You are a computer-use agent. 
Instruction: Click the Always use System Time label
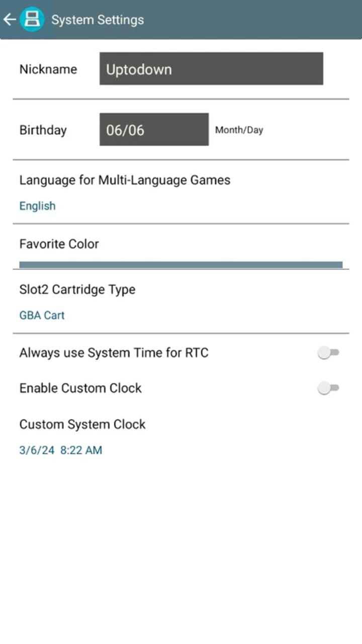click(x=114, y=353)
